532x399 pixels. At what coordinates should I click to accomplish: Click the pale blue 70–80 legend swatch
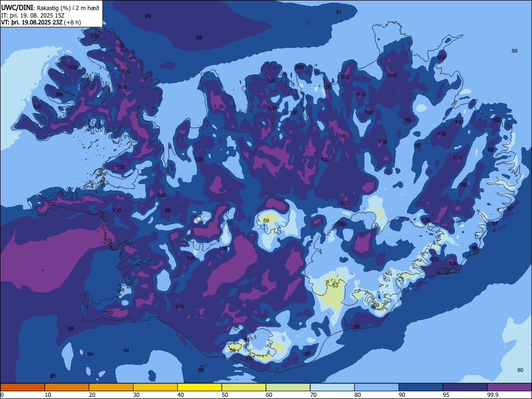pyautogui.click(x=332, y=387)
